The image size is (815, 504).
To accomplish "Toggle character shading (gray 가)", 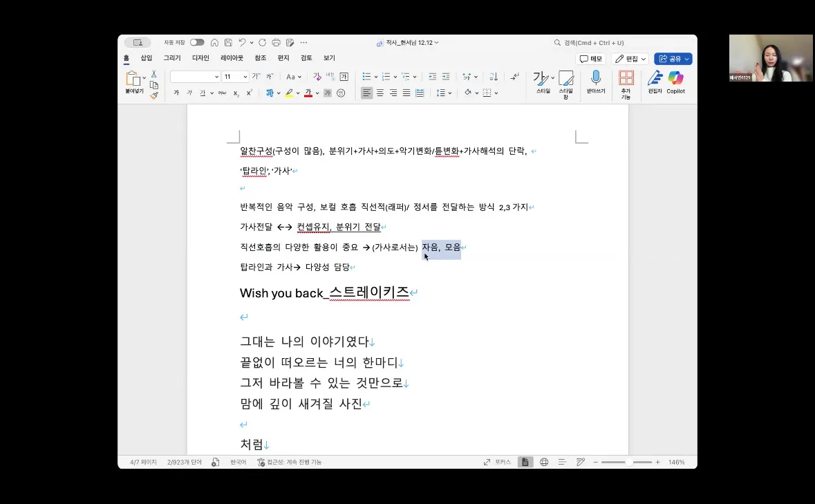I will pyautogui.click(x=328, y=93).
